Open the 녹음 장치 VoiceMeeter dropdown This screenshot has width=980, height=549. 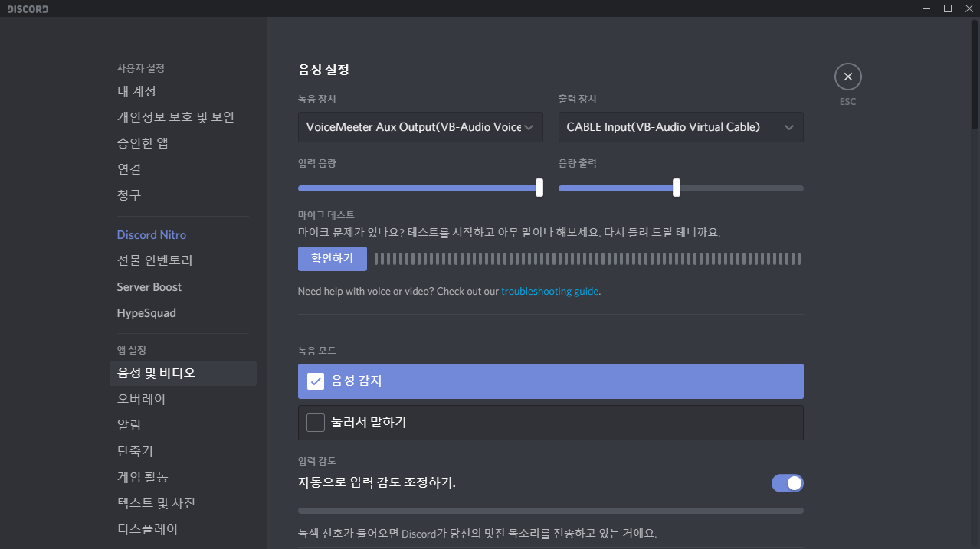point(421,127)
